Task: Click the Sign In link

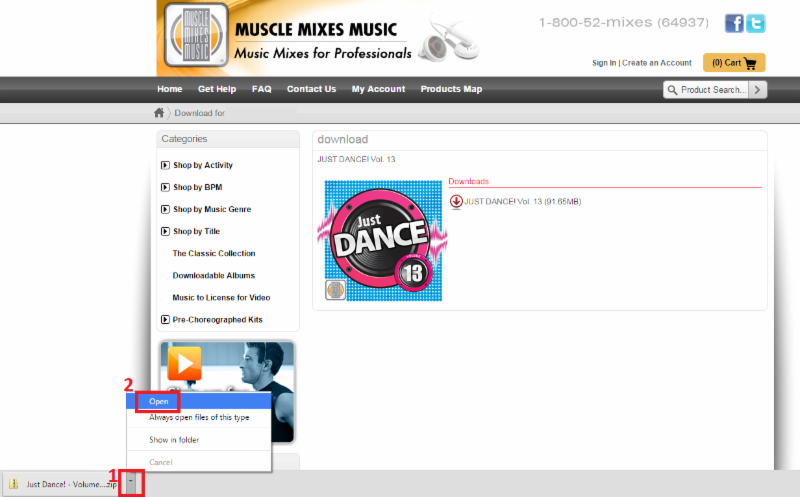Action: click(604, 63)
